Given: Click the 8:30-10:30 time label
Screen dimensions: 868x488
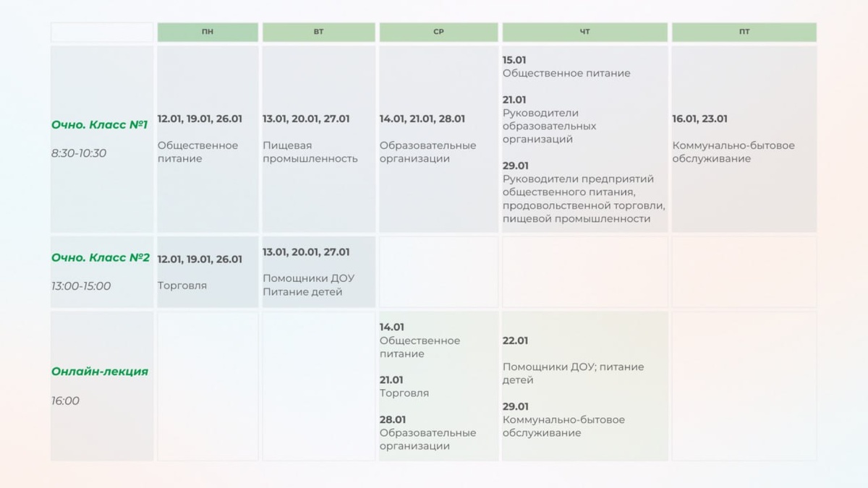Looking at the screenshot, I should click(x=79, y=153).
